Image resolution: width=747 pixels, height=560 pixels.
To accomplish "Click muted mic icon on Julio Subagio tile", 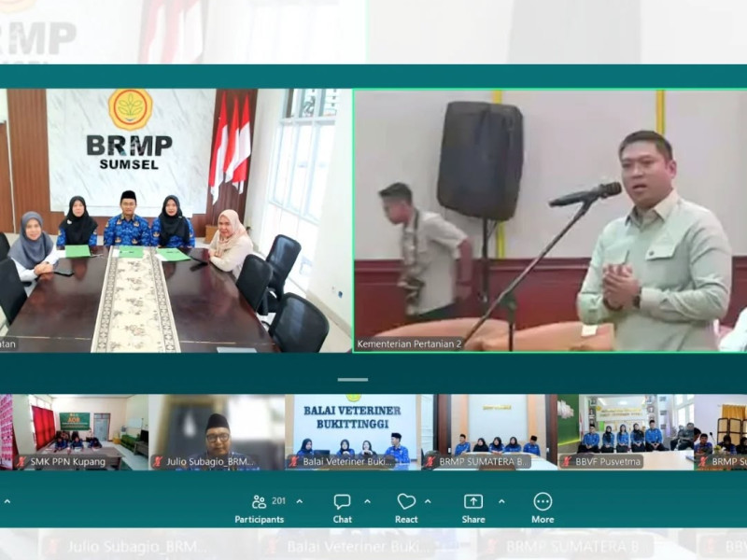I will (x=157, y=461).
